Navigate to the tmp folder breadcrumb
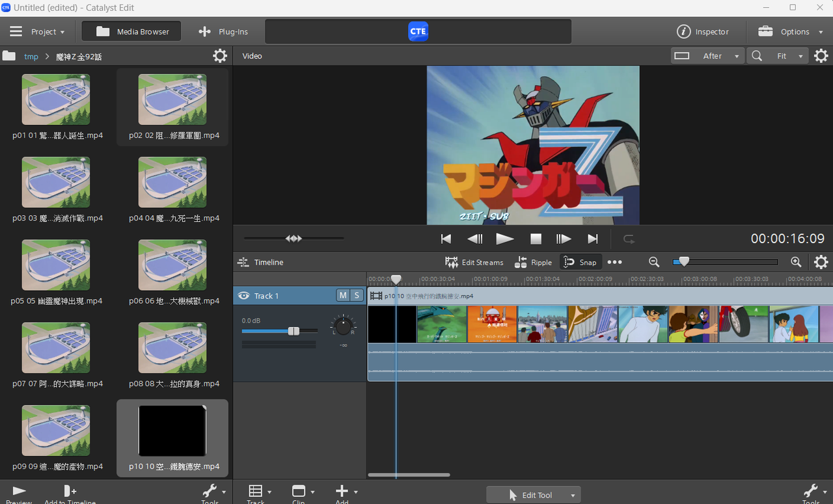Image resolution: width=833 pixels, height=504 pixels. click(x=31, y=57)
